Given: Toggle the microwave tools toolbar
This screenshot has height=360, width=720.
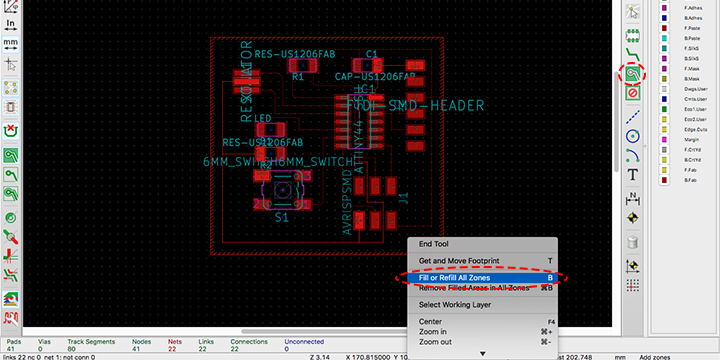Looking at the screenshot, I should (x=11, y=318).
